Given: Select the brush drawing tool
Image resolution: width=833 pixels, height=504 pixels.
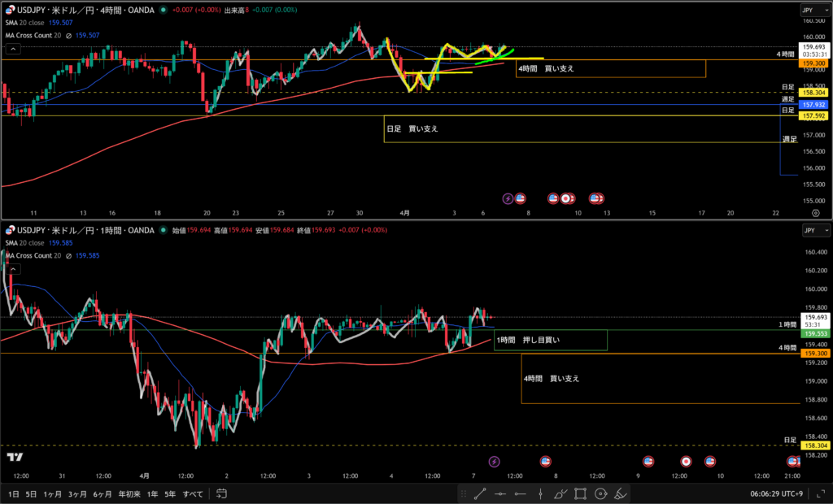Looking at the screenshot, I should point(560,493).
